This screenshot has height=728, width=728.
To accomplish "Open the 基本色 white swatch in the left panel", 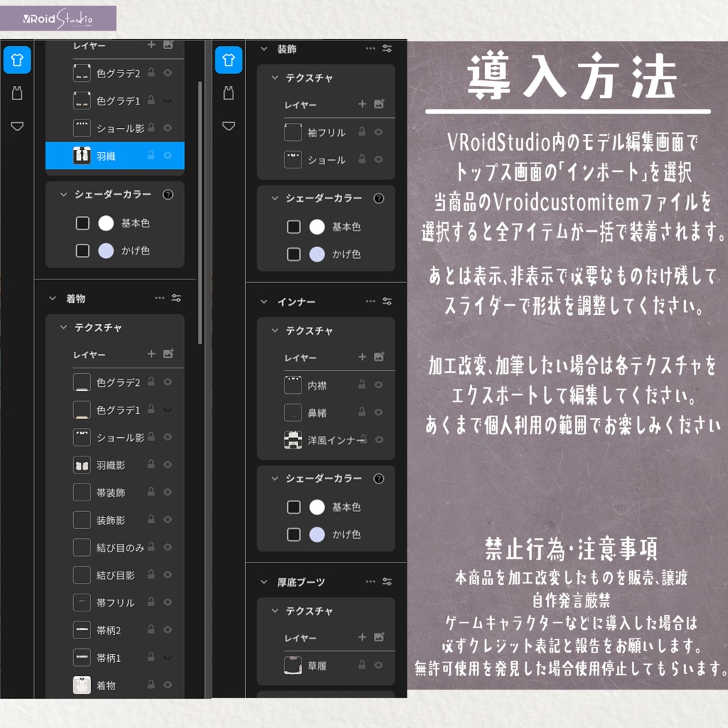I will [106, 223].
